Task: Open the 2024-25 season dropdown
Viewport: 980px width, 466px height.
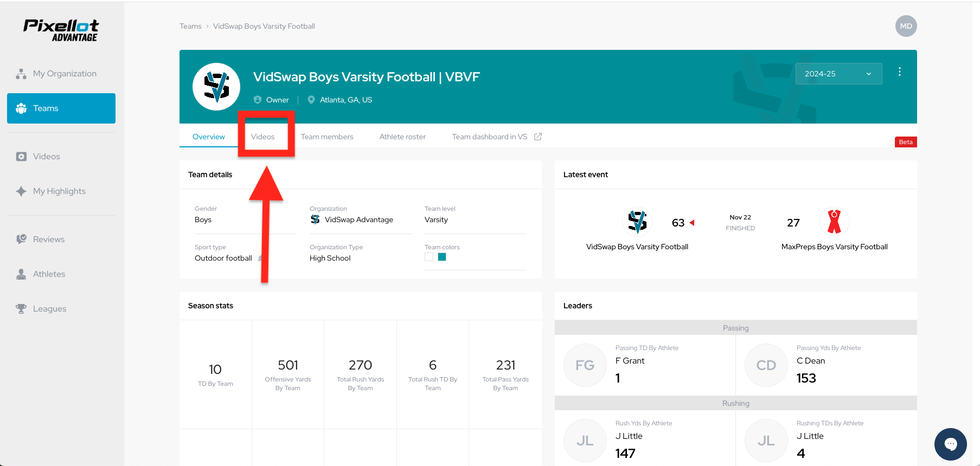Action: tap(838, 74)
